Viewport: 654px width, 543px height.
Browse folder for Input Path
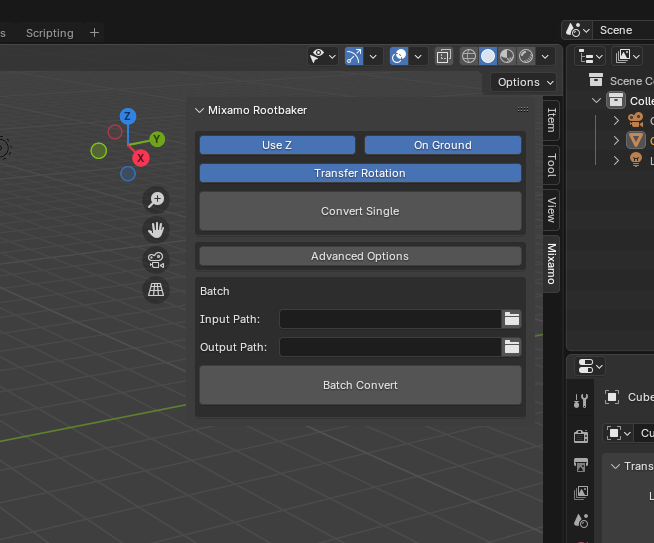pyautogui.click(x=512, y=319)
